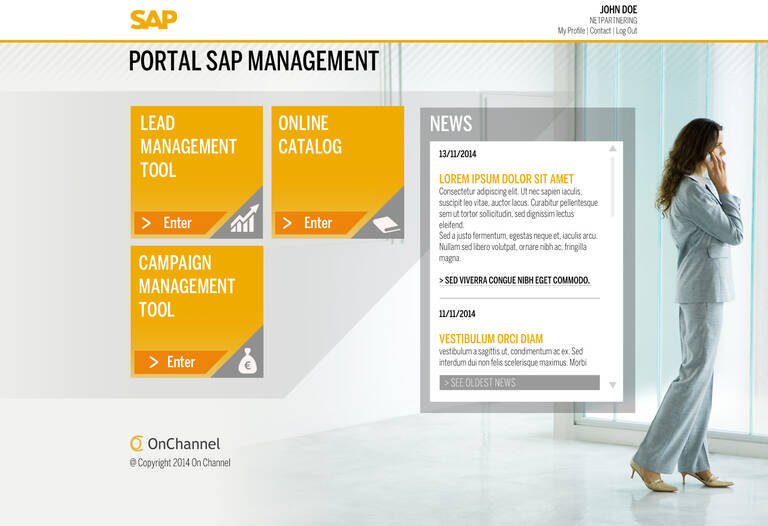
Task: Open the growth chart icon on Lead Management tile
Action: pos(244,218)
